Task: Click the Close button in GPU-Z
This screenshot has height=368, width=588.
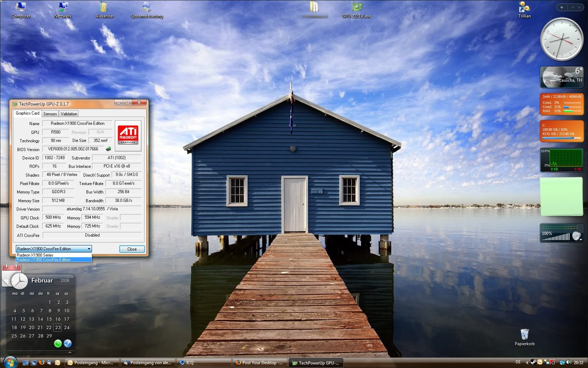Action: (132, 249)
